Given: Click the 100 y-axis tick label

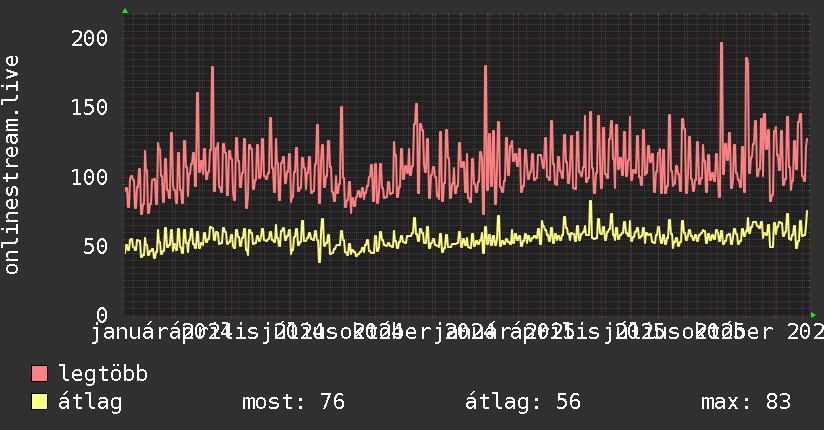Looking at the screenshot, I should [89, 177].
